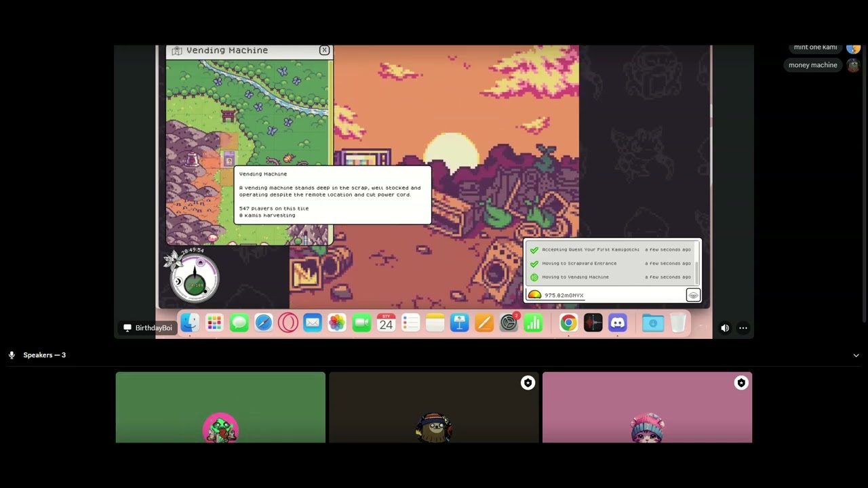Mute the BirthdayBoi stream audio
This screenshot has width=868, height=488.
click(x=725, y=328)
